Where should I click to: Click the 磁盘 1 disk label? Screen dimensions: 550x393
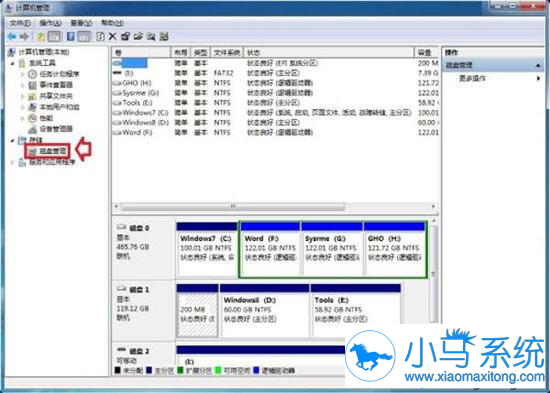(139, 290)
